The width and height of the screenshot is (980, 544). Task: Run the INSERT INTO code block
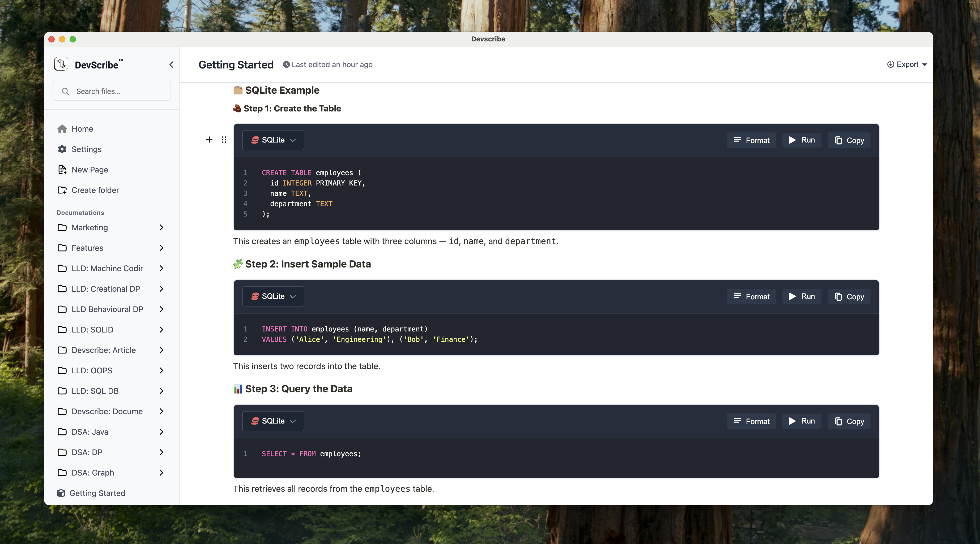pyautogui.click(x=802, y=296)
